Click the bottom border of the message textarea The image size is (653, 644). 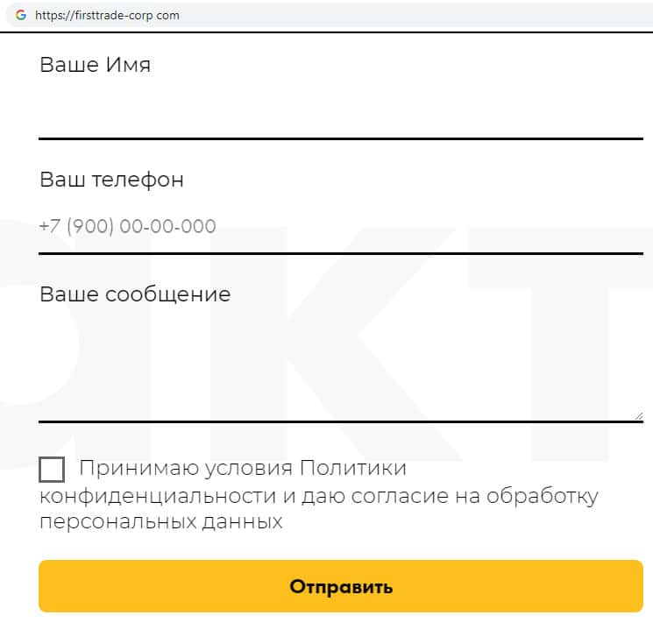340,421
